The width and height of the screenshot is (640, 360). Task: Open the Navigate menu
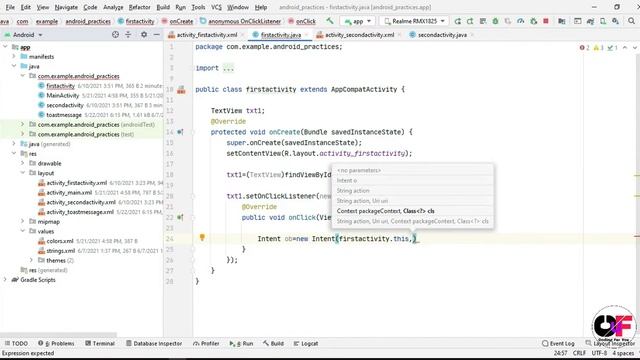click(x=66, y=7)
